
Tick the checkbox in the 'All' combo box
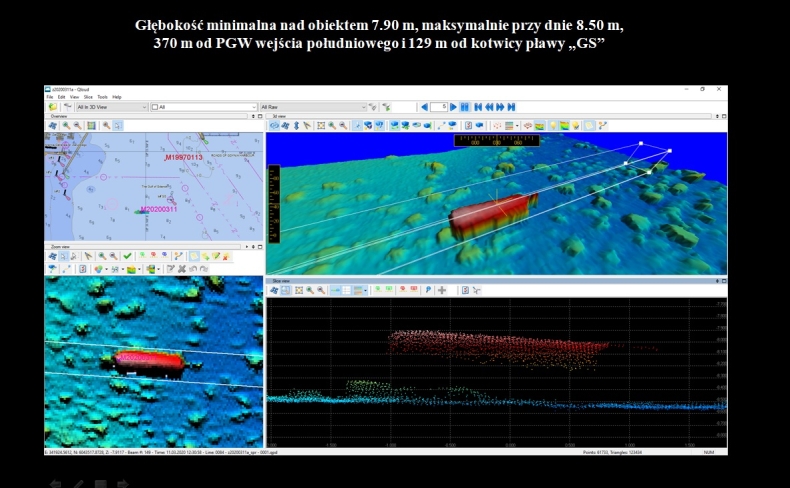(x=156, y=107)
